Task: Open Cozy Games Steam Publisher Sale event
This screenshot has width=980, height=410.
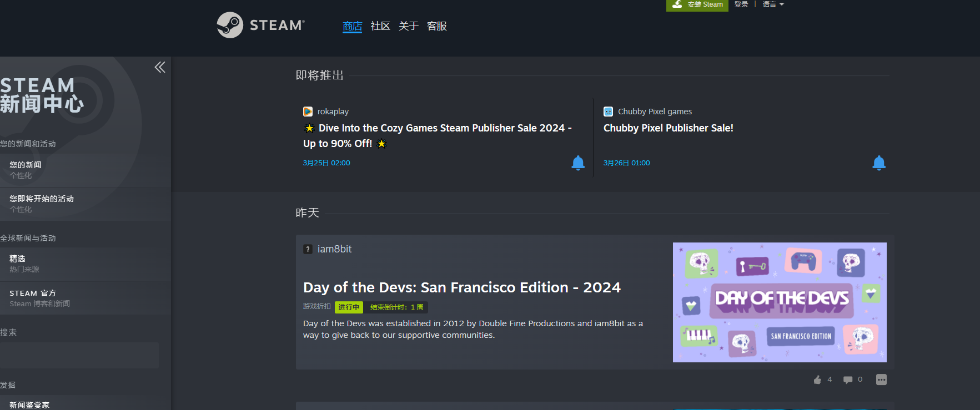Action: click(438, 135)
